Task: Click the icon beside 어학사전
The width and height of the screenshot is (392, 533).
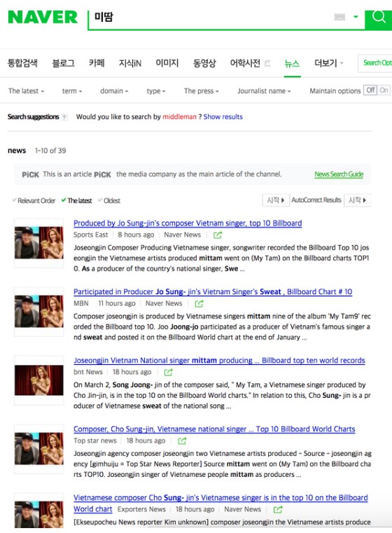Action: pyautogui.click(x=267, y=63)
